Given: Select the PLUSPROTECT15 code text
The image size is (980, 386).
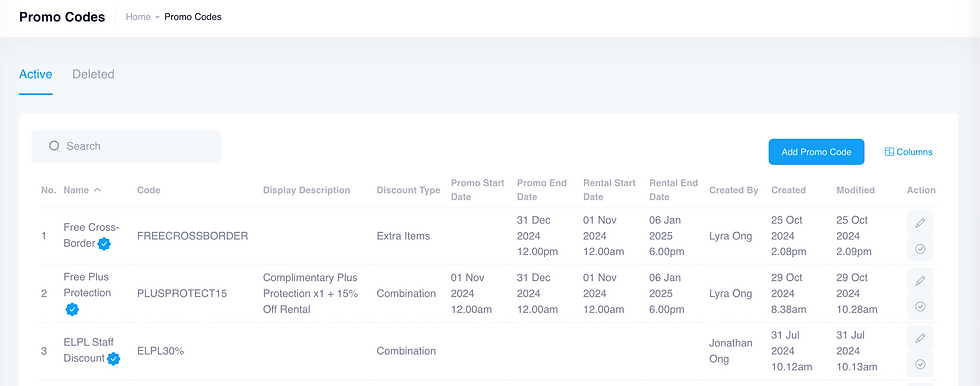Looking at the screenshot, I should (182, 294).
